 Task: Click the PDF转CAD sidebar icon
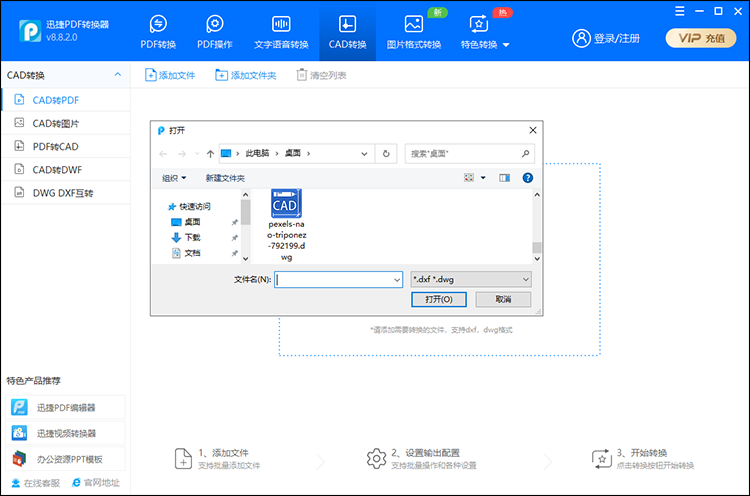click(19, 146)
